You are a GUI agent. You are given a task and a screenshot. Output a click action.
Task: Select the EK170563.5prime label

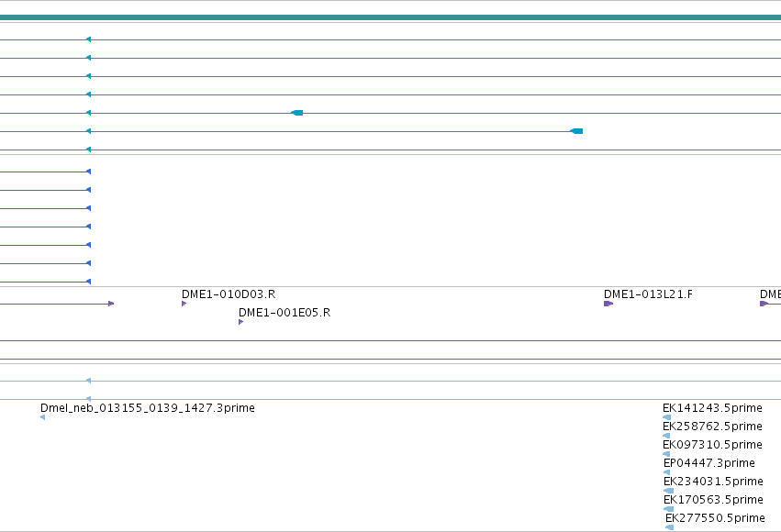(x=713, y=500)
